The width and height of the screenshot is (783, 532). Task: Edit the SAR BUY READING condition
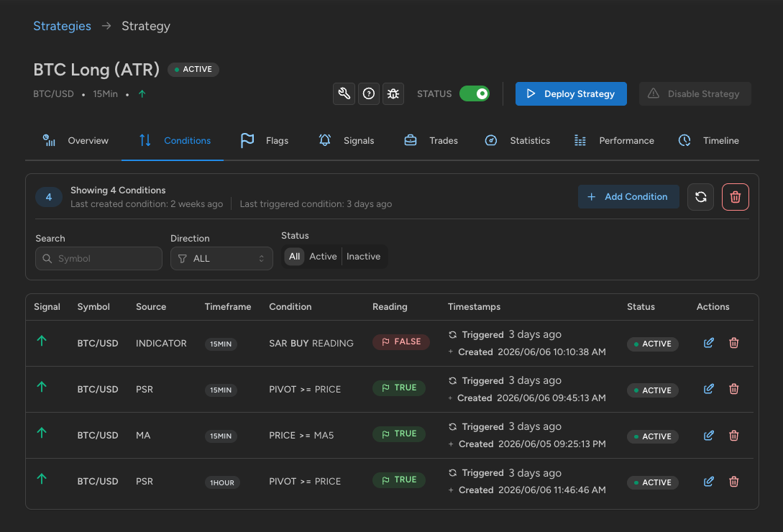(709, 343)
